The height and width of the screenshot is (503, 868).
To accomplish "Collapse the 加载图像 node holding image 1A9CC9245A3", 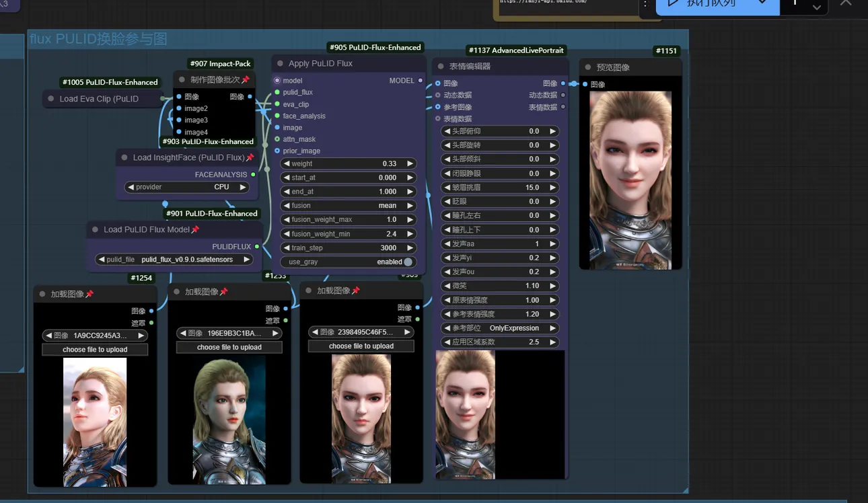I will click(42, 294).
